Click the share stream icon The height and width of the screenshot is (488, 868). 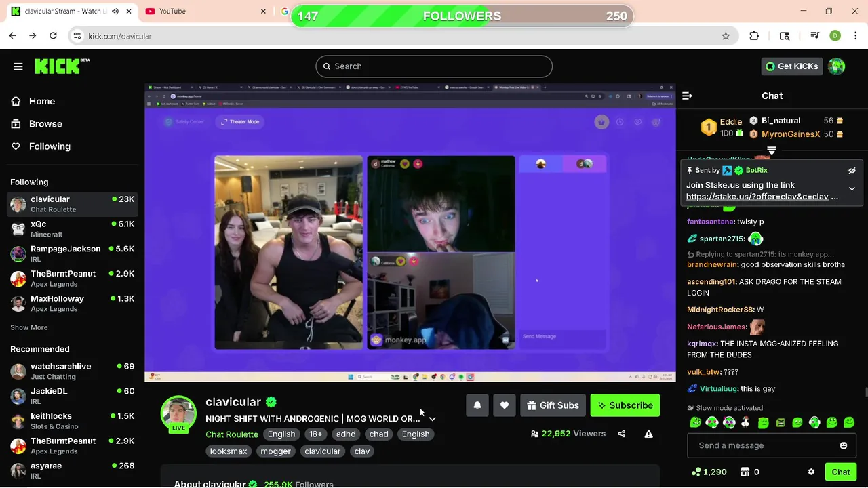tap(622, 434)
